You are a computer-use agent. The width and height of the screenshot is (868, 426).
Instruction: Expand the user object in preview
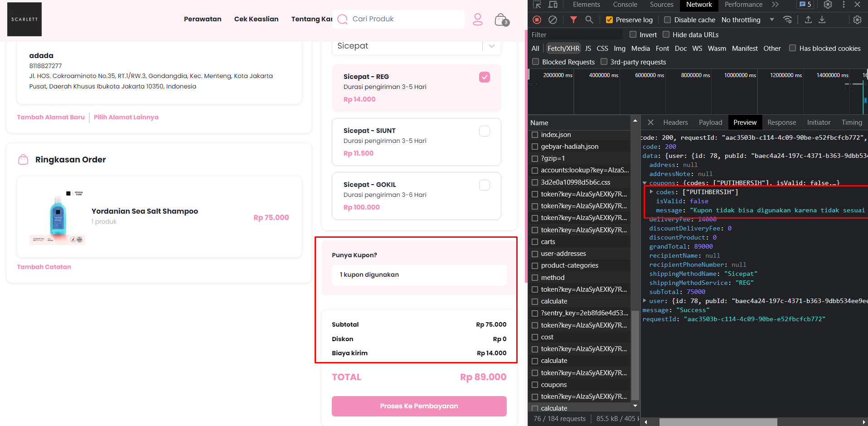tap(645, 301)
